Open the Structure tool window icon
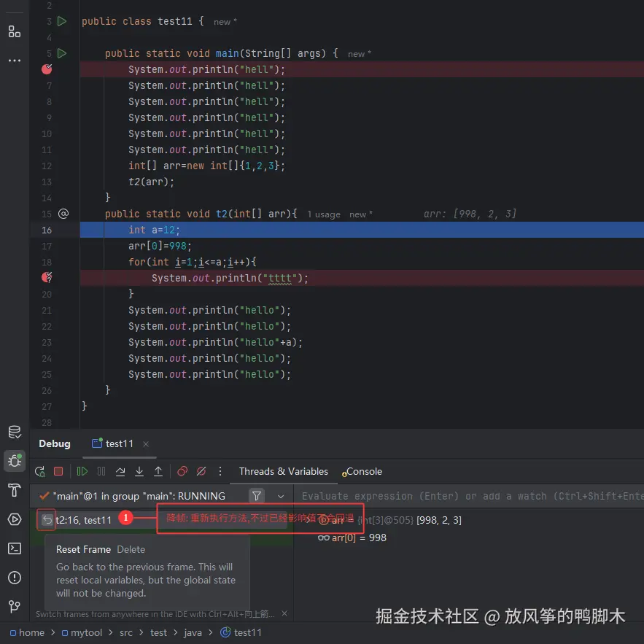This screenshot has height=644, width=644. (x=15, y=31)
